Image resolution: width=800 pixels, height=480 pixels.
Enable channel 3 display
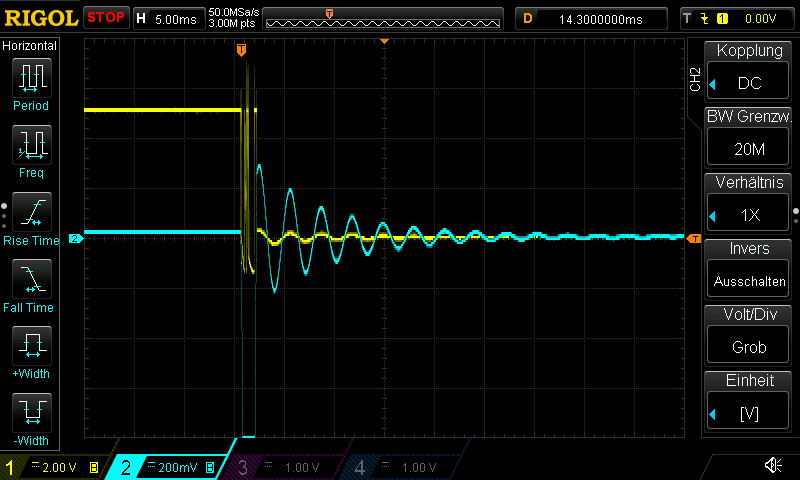coord(284,467)
